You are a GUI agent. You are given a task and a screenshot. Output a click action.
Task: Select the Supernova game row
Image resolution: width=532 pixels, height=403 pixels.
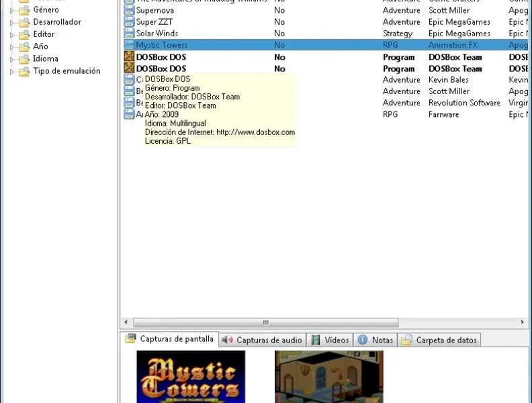click(326, 10)
